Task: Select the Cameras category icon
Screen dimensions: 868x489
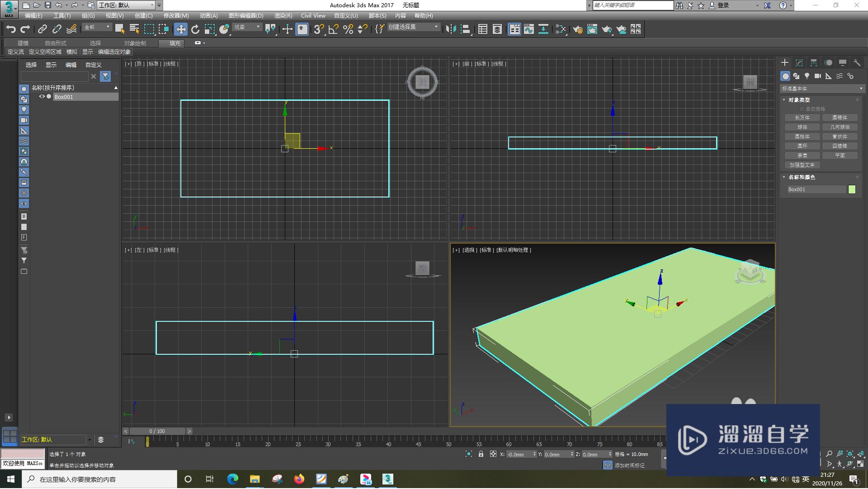Action: coord(818,76)
